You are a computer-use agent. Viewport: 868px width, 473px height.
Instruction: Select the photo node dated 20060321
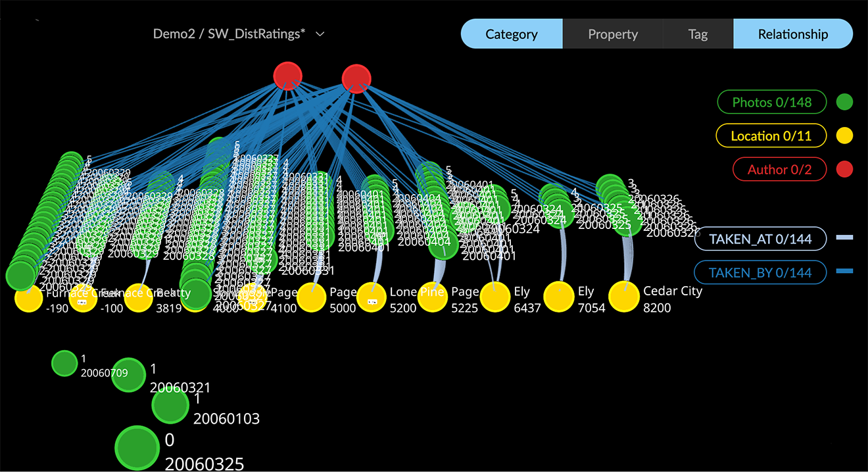click(x=129, y=376)
